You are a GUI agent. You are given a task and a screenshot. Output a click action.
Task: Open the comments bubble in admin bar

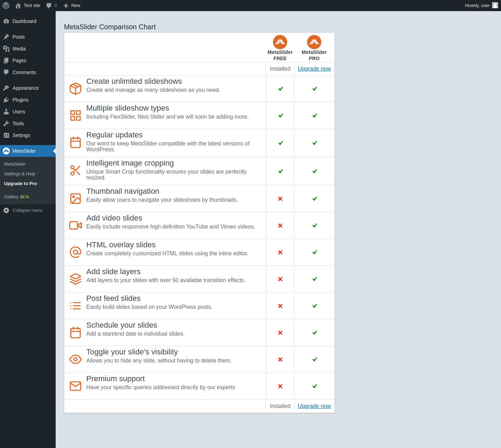coord(51,6)
